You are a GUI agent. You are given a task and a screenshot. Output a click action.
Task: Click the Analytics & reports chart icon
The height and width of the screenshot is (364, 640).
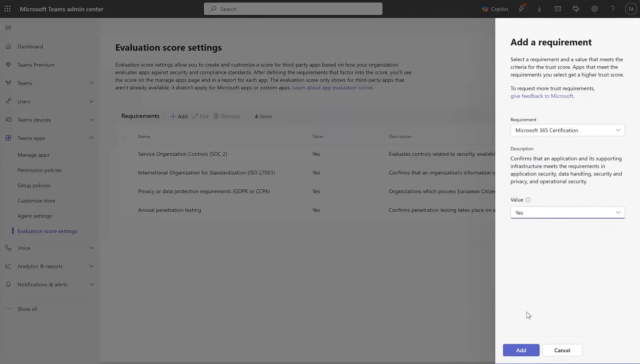[8, 266]
